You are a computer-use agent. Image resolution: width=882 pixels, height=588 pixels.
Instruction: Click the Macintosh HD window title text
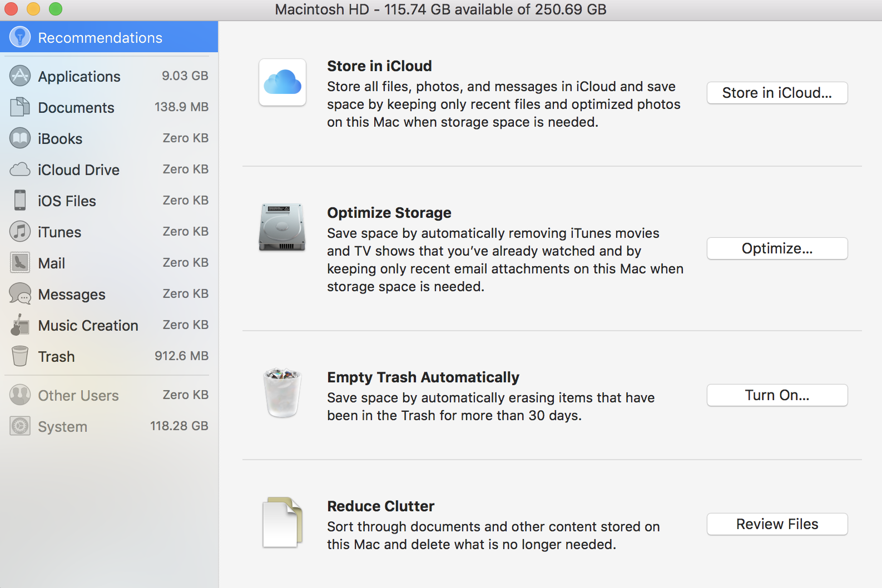coord(440,9)
